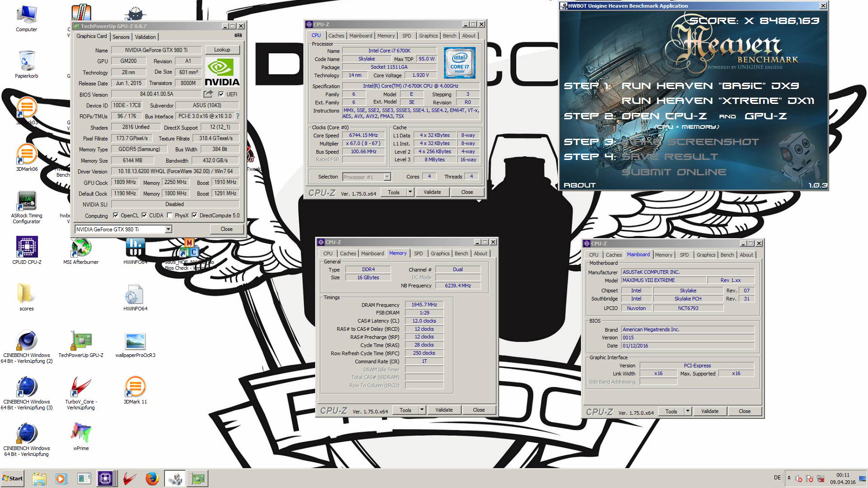Expand Tools dropdown arrow in CPU-Z CPU window

click(x=410, y=192)
